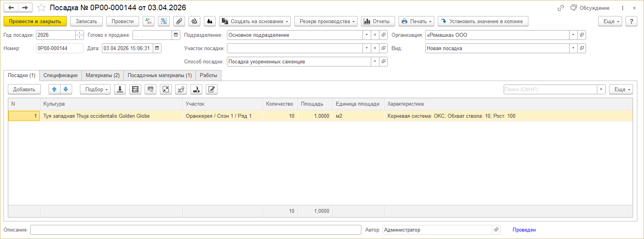The height and width of the screenshot is (239, 644).
Task: Click the Добавить button
Action: coord(24,89)
